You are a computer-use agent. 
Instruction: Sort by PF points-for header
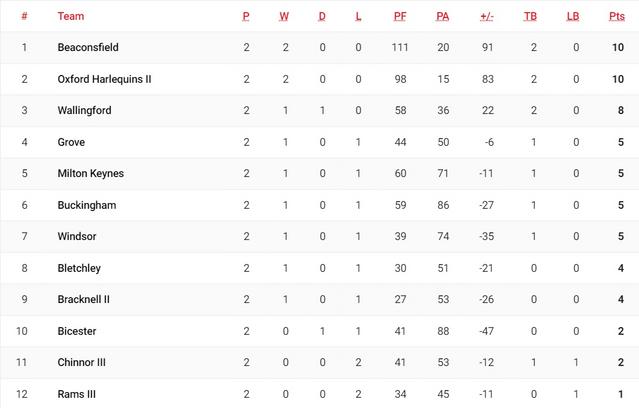pyautogui.click(x=400, y=16)
